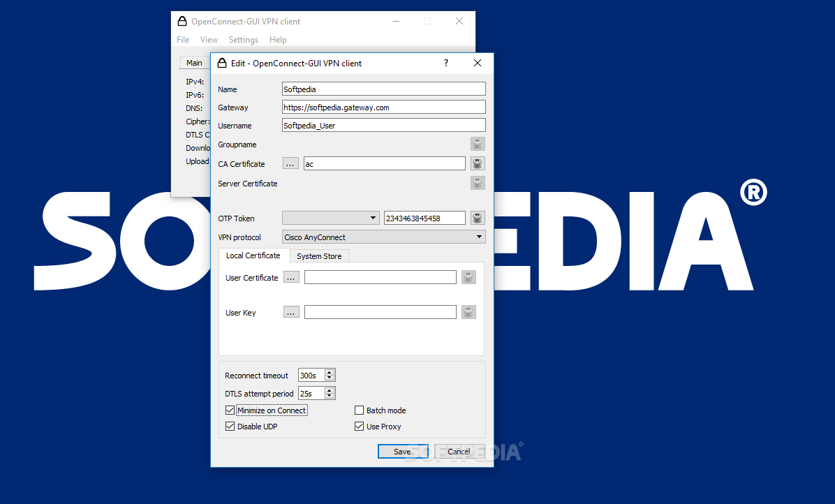
Task: Minimize the main OpenConnect-GUI window
Action: point(396,21)
